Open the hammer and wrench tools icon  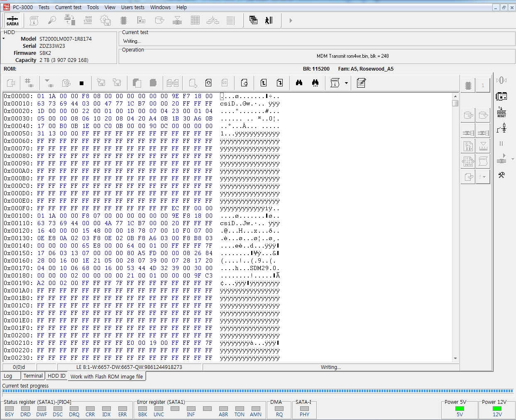501,175
